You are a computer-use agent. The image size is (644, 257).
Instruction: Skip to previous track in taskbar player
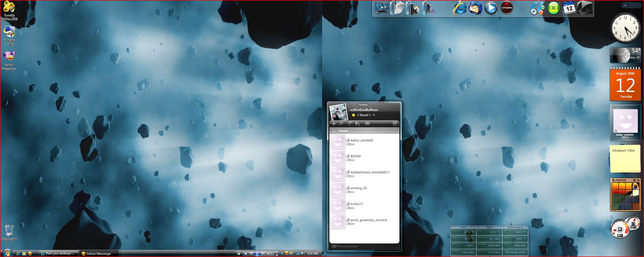pyautogui.click(x=251, y=253)
